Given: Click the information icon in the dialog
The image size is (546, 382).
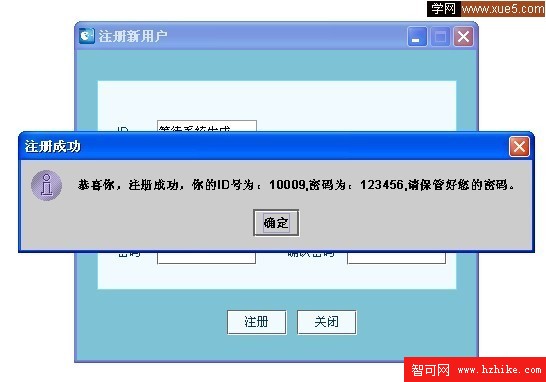Looking at the screenshot, I should point(46,185).
